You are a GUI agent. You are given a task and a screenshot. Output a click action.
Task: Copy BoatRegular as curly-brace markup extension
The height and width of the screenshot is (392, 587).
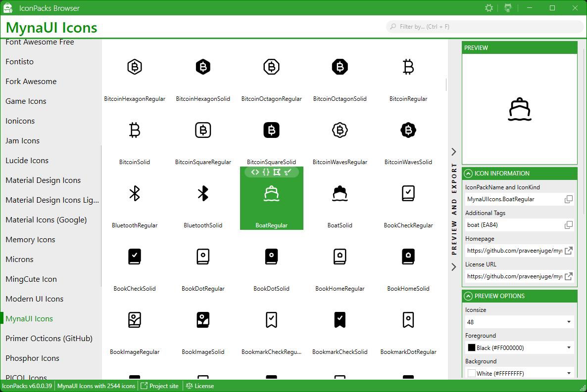coord(266,172)
